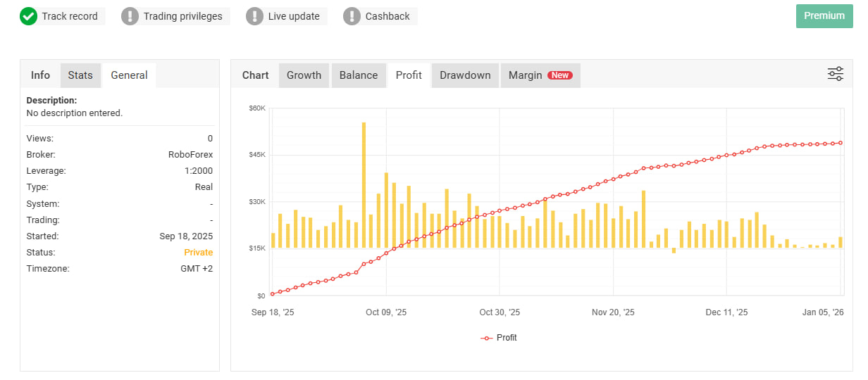The image size is (868, 380).
Task: Open chart settings sliders icon
Action: 835,75
